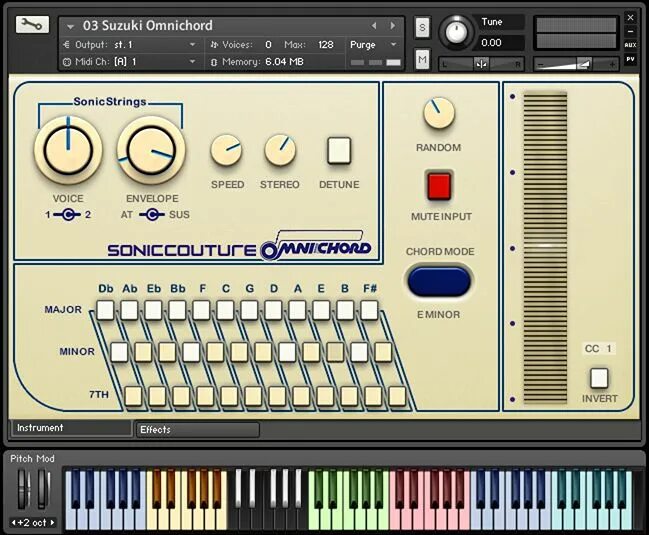Adjust the Tune knob
Screen dimensions: 649x535
(x=456, y=32)
